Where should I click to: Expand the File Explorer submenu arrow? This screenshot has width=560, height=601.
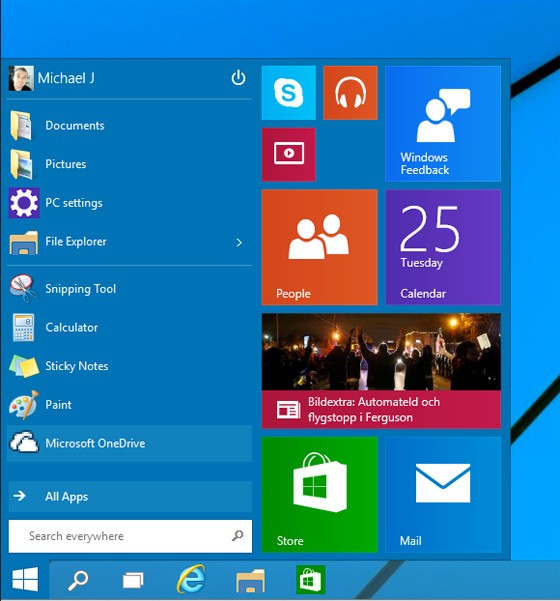tap(239, 242)
